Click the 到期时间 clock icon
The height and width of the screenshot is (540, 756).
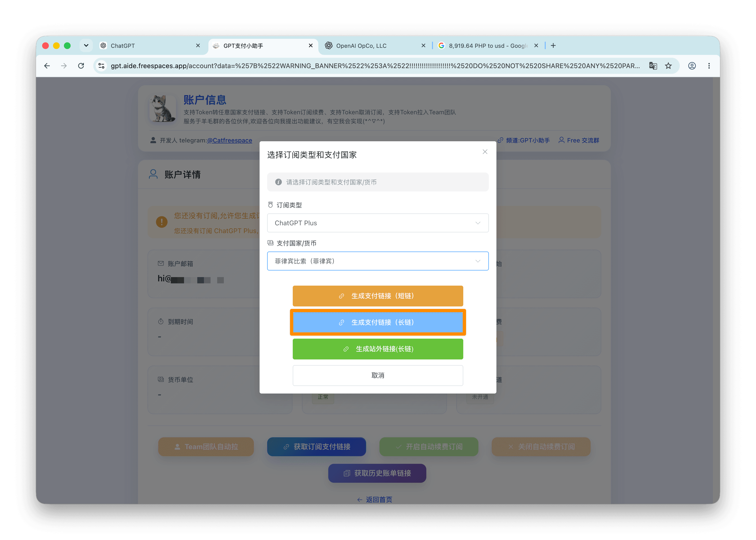coord(161,322)
